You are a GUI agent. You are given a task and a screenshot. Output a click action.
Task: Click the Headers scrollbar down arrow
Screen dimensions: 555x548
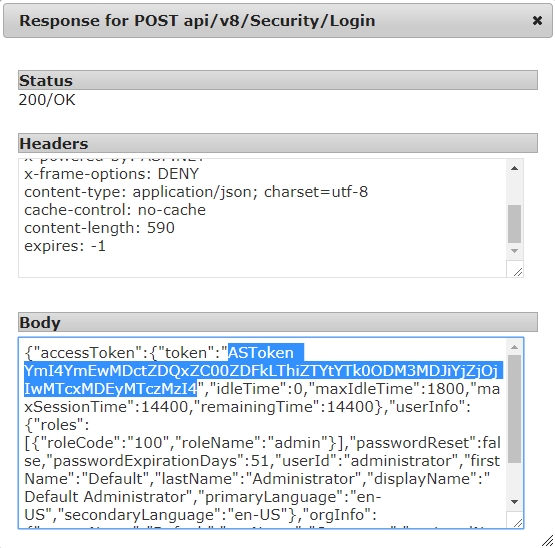515,251
